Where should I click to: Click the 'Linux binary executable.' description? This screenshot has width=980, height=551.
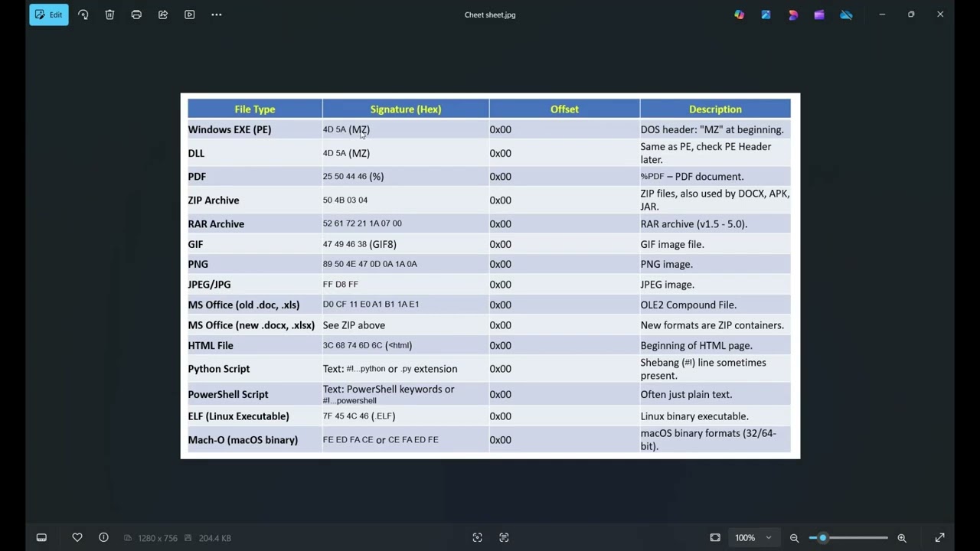(x=694, y=416)
